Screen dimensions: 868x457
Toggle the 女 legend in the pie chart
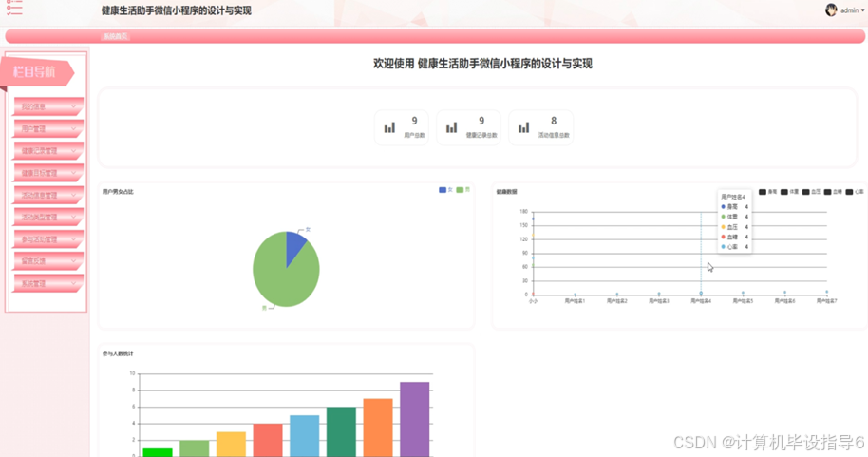(x=445, y=190)
